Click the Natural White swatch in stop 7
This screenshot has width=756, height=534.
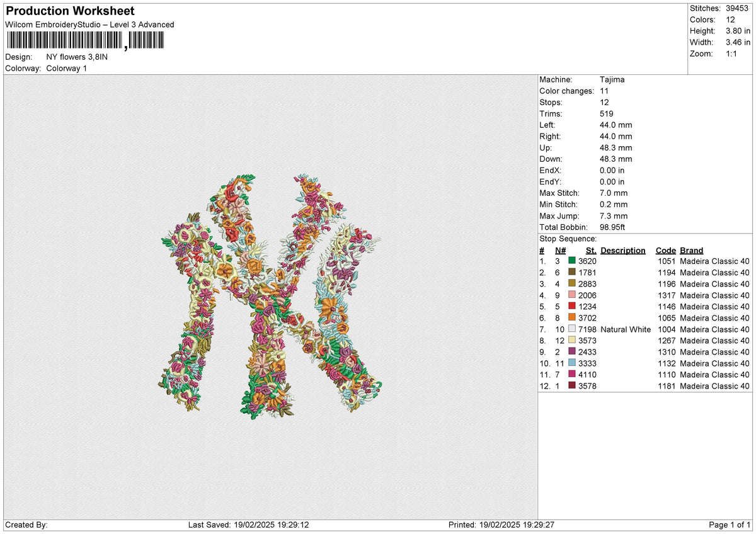pyautogui.click(x=572, y=329)
